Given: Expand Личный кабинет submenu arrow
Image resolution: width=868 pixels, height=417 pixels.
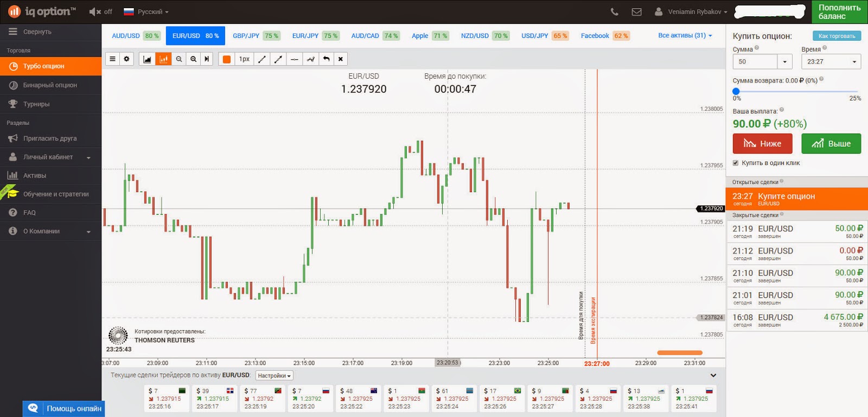Looking at the screenshot, I should 88,157.
